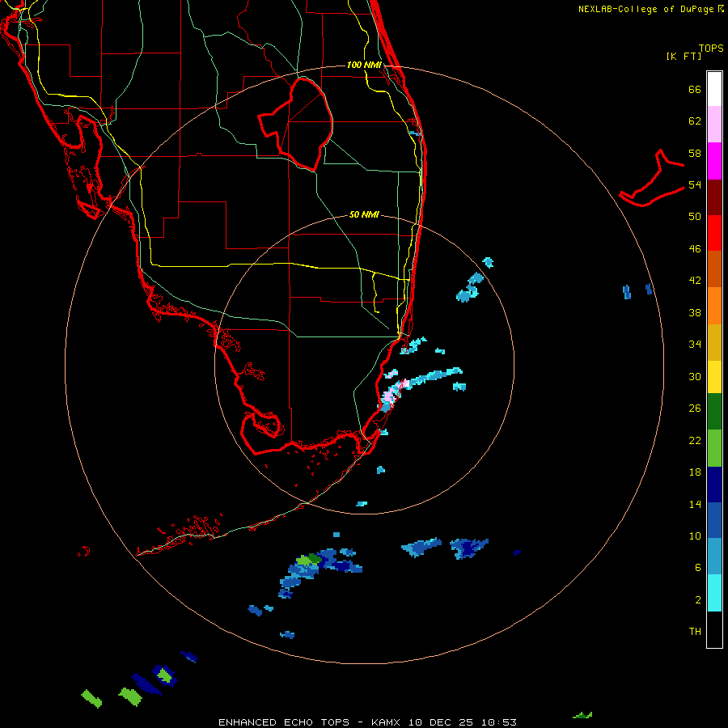Click the legend value "22"
Screen dimensions: 728x728
point(695,440)
